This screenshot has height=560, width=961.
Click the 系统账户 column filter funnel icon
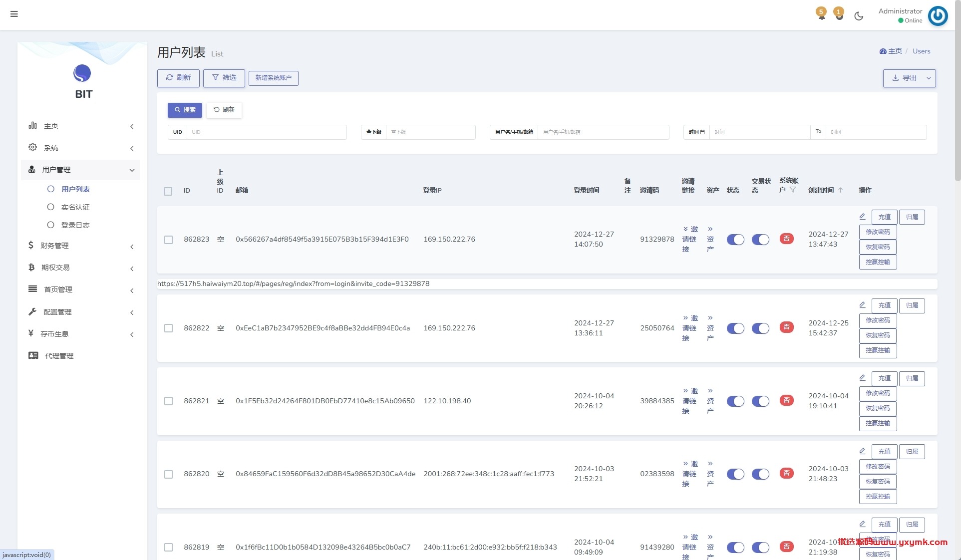(x=793, y=190)
